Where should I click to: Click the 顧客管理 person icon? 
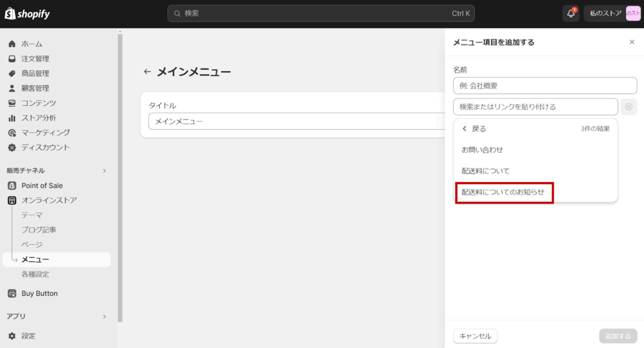(x=12, y=88)
